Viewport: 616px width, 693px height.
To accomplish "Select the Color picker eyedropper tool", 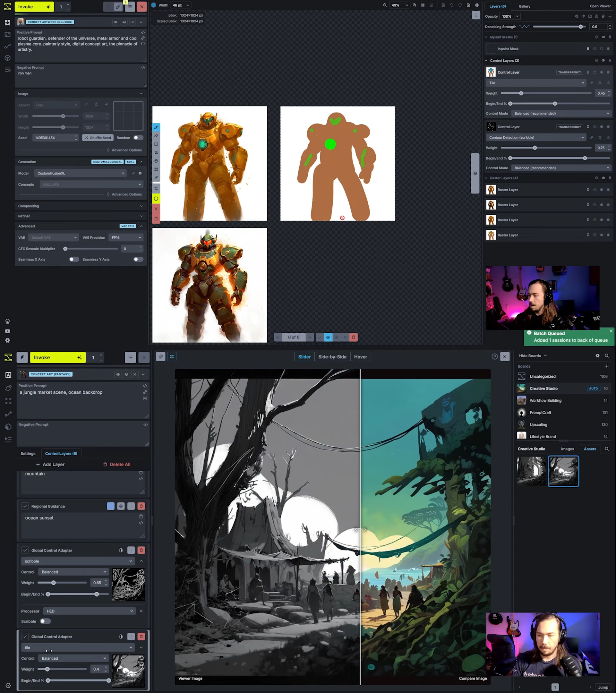I will [156, 178].
